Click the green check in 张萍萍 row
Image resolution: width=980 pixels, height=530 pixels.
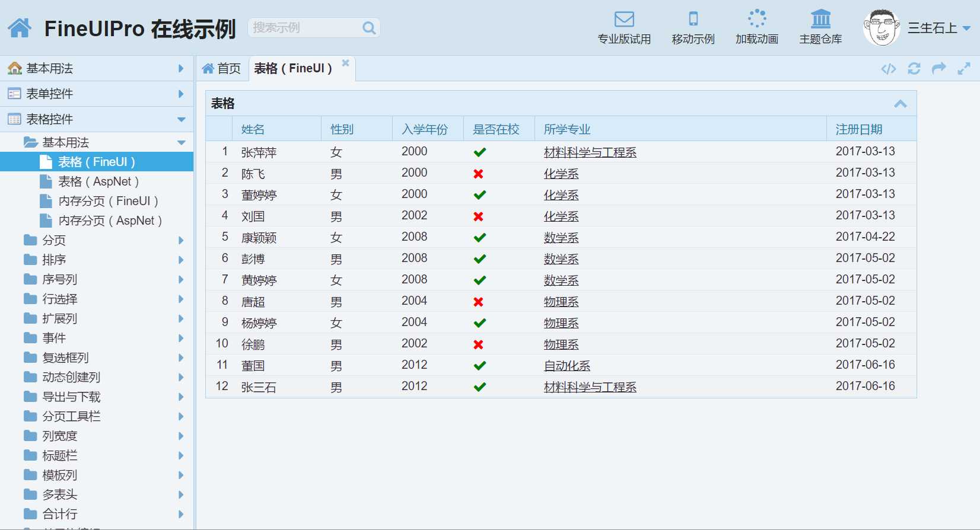[480, 152]
